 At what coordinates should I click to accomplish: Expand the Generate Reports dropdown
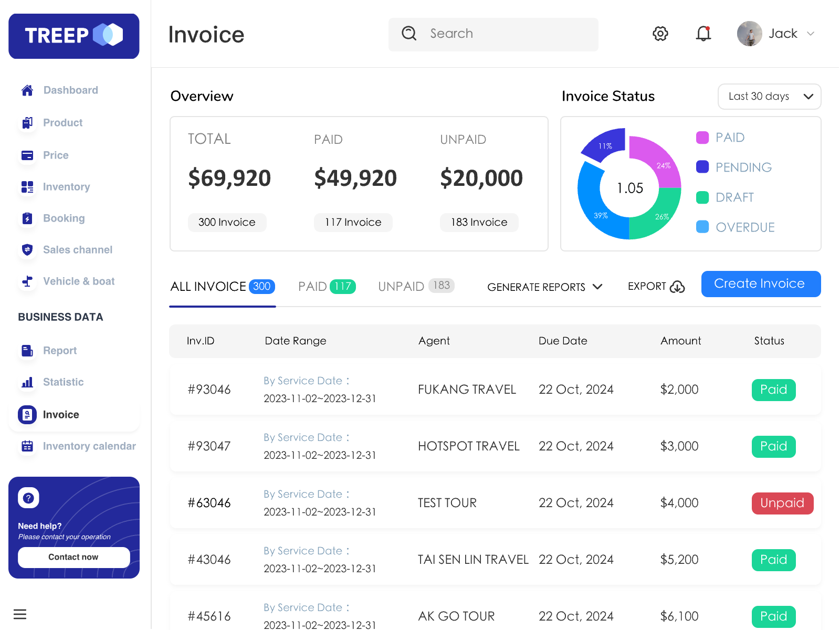pyautogui.click(x=544, y=287)
